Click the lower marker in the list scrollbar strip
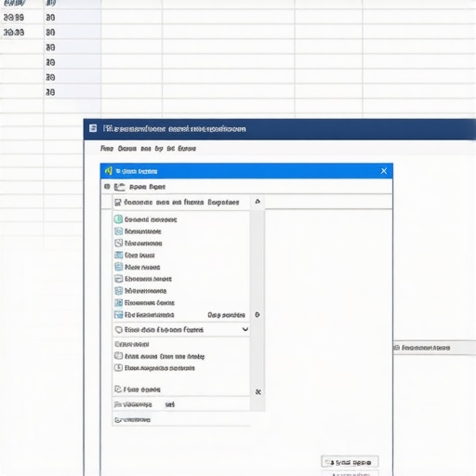Screen dimensions: 476x476 258,392
